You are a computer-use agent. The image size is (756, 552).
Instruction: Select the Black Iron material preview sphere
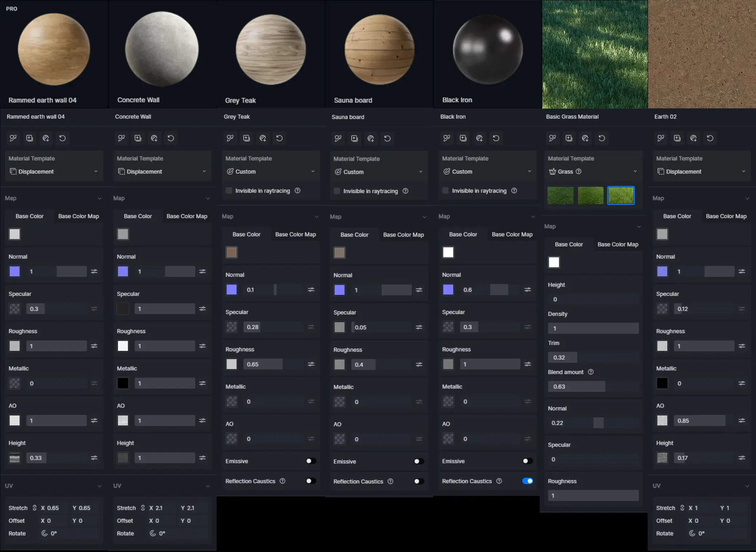tap(487, 49)
